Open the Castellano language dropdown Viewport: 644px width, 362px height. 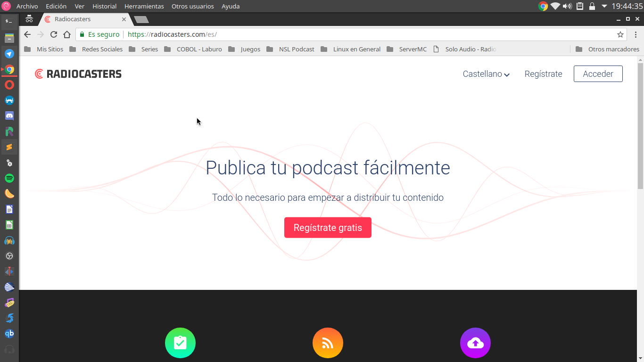click(486, 74)
